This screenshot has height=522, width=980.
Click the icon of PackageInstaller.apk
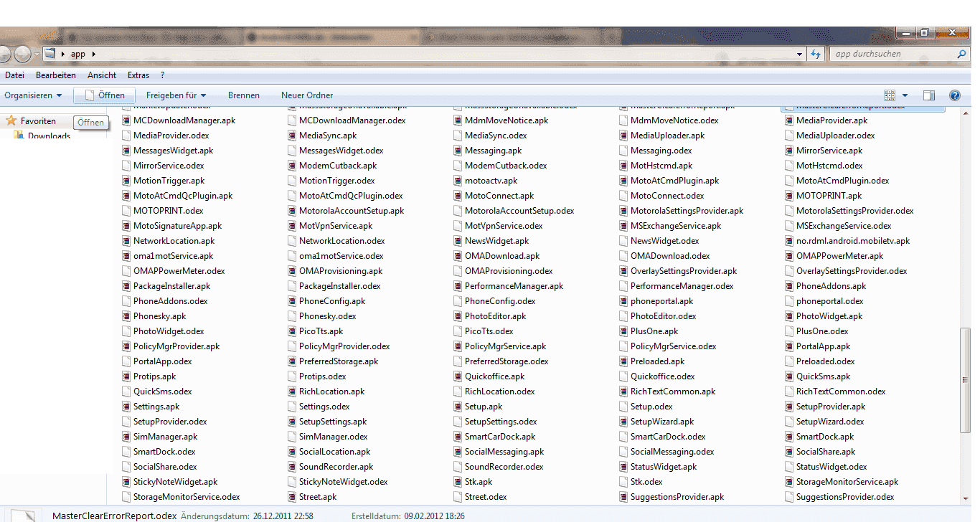click(126, 286)
